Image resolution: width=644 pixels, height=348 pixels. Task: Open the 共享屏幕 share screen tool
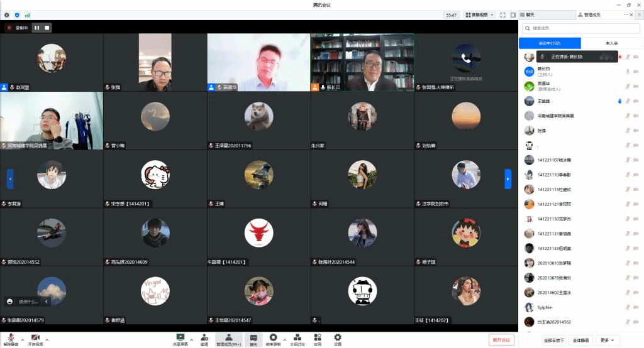180,337
